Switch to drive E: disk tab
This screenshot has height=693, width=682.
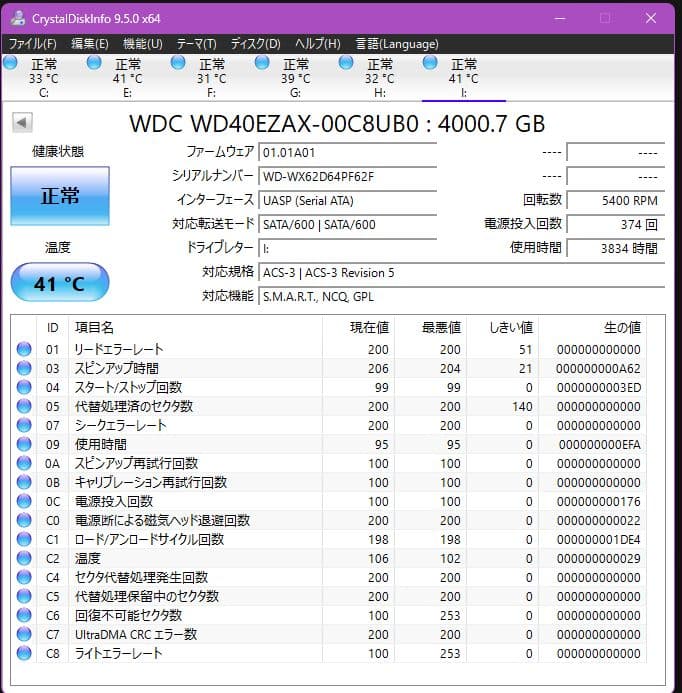point(127,78)
